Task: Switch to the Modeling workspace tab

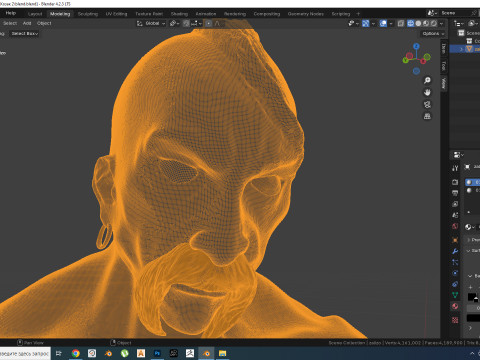Action: point(60,14)
